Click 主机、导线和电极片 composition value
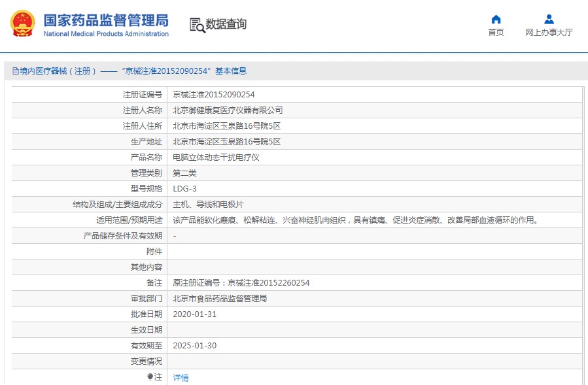Screen dimensions: 588x385 (x=208, y=205)
